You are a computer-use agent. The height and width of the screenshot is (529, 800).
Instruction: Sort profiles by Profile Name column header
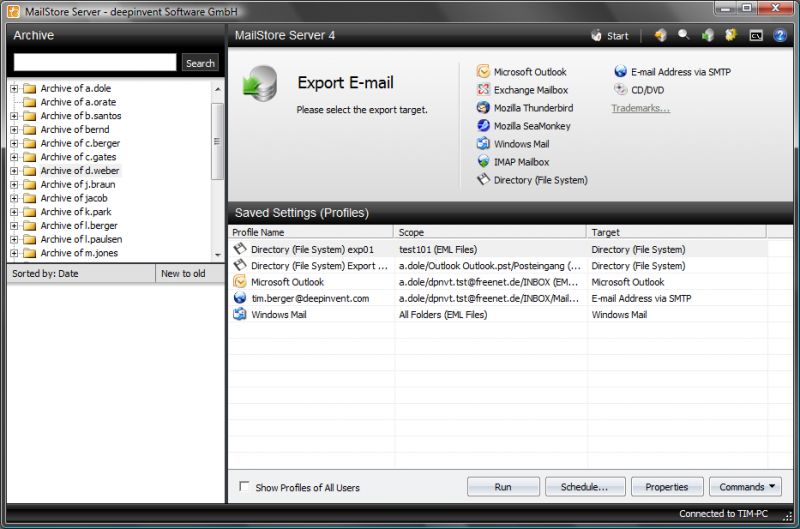pos(311,232)
